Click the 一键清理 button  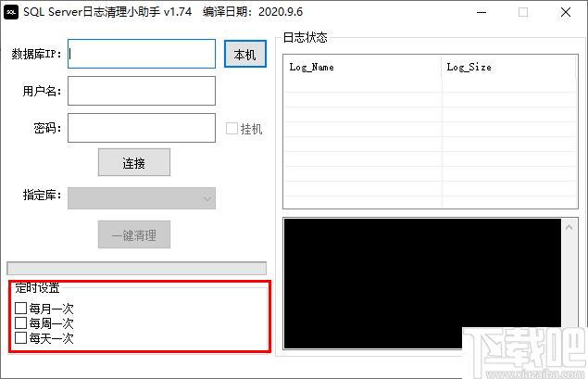[134, 234]
